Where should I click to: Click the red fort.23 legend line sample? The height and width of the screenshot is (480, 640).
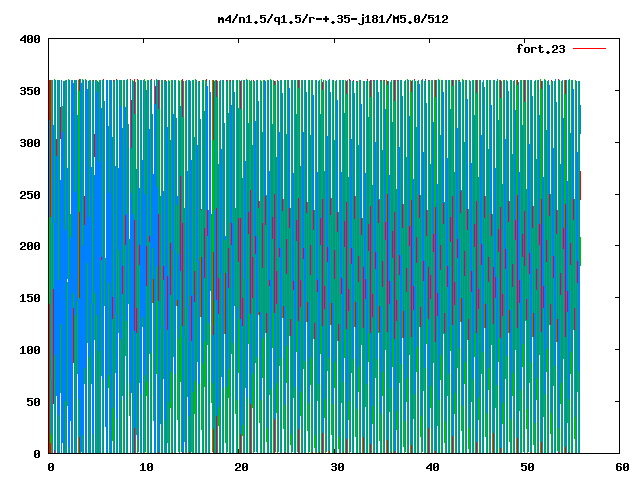pyautogui.click(x=589, y=49)
